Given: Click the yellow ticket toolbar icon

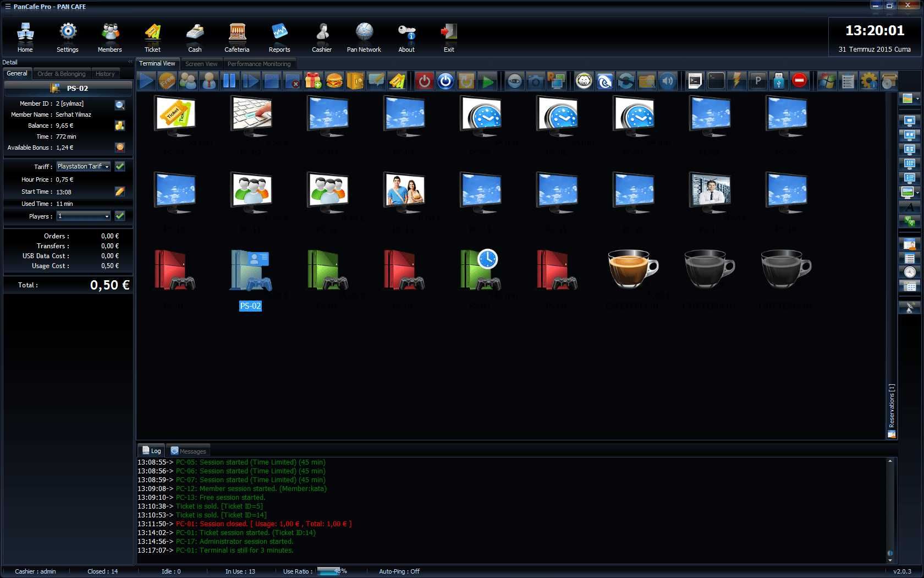Looking at the screenshot, I should point(397,81).
